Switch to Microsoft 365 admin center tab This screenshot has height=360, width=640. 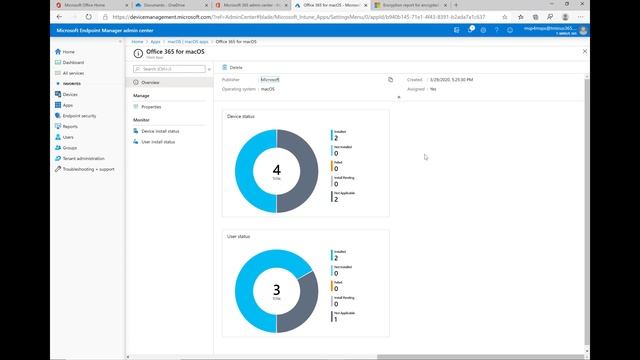pyautogui.click(x=250, y=5)
